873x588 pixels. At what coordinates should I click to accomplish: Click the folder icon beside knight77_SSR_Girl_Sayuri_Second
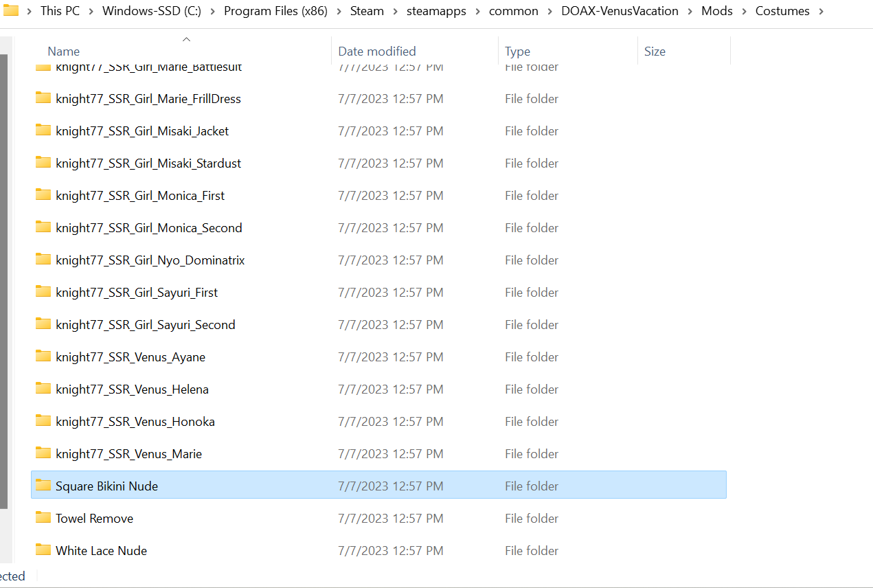click(43, 324)
